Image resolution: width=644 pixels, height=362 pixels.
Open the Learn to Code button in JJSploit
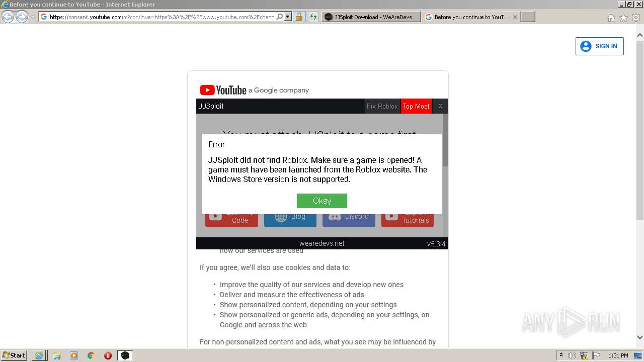(231, 218)
